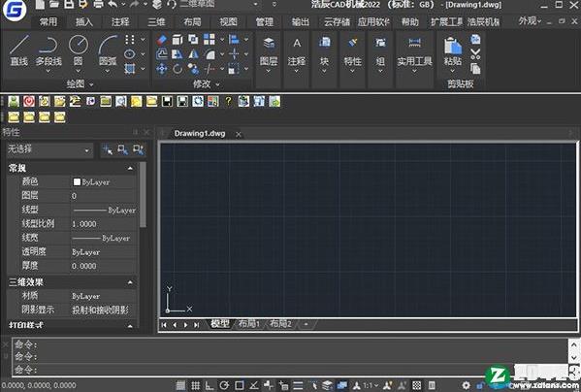Screen dimensions: 581x392
Task: Click the scissors cut icon in clipboard panel
Action: coord(475,54)
